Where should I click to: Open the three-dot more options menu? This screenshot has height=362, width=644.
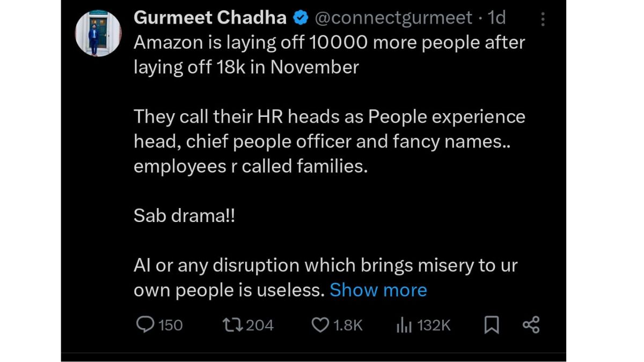tap(543, 20)
